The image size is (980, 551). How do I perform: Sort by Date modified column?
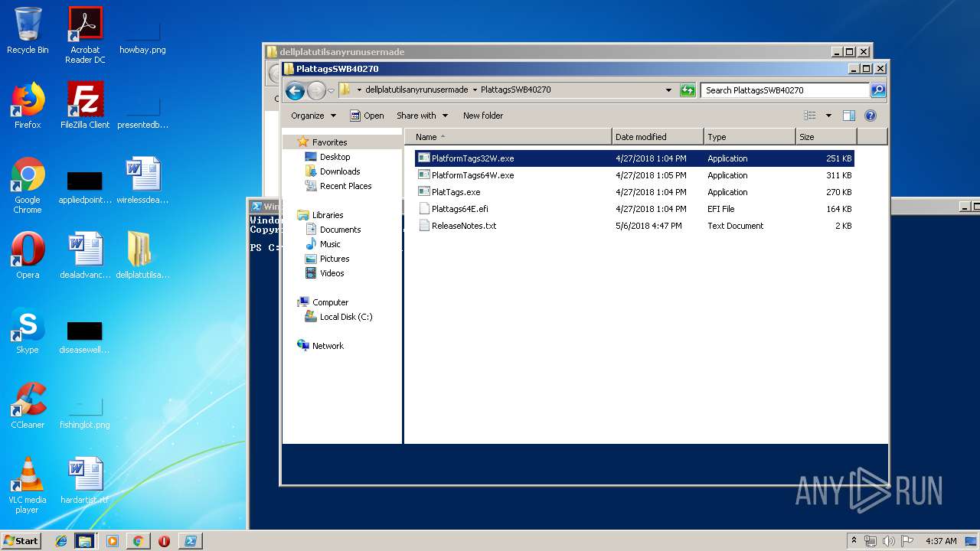pyautogui.click(x=658, y=137)
